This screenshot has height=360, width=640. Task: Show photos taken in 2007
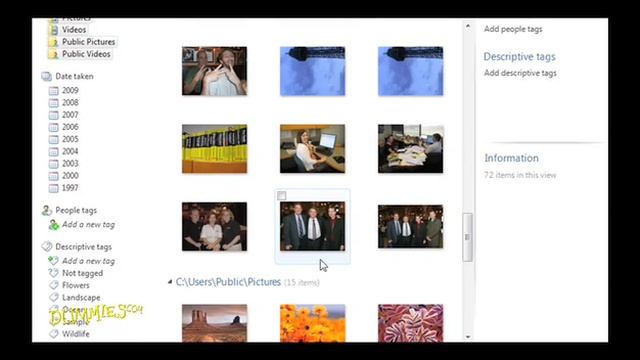[70, 115]
